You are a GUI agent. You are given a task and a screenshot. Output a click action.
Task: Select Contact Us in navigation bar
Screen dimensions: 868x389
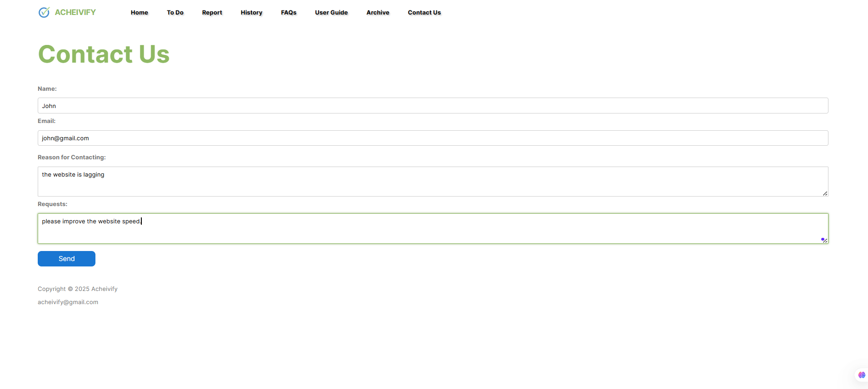(424, 12)
